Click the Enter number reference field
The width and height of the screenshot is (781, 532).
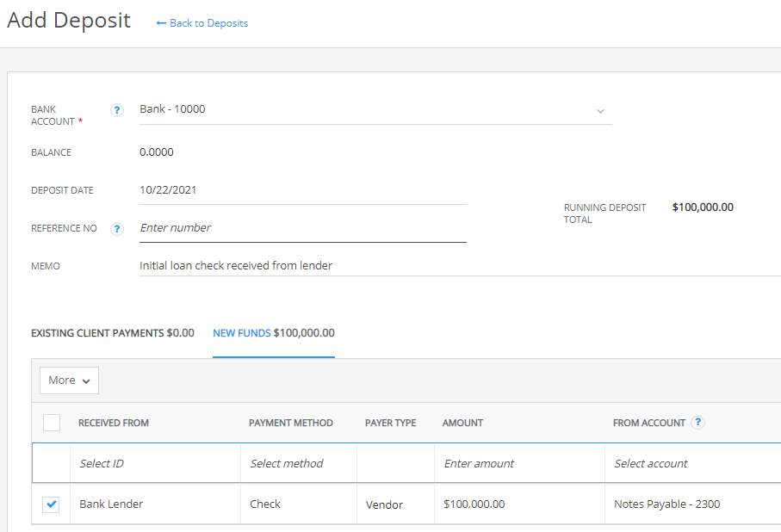coord(301,227)
